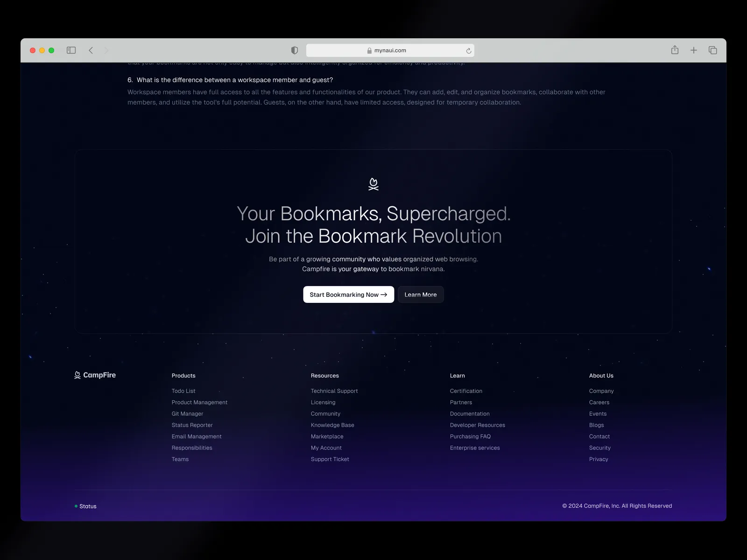Open Documentation link under Learn
Image resolution: width=747 pixels, height=560 pixels.
coord(470,414)
